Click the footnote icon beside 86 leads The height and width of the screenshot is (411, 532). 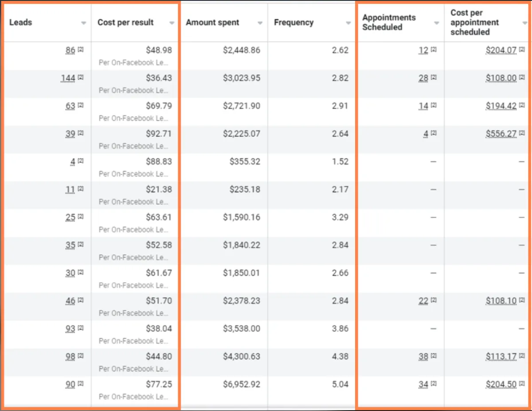coord(80,50)
